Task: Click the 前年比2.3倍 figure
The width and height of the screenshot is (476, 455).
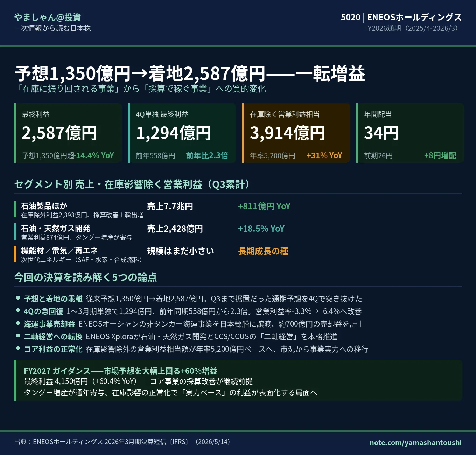Action: click(x=207, y=155)
